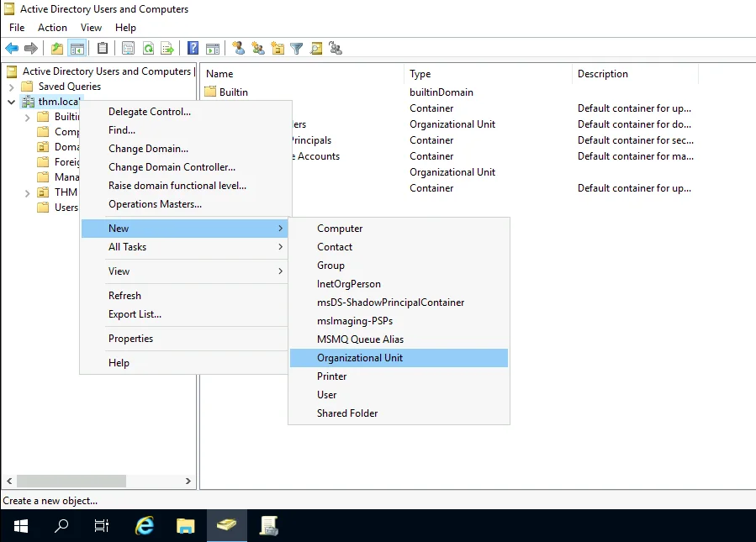Image resolution: width=756 pixels, height=542 pixels.
Task: Create new Computer from submenu
Action: [399, 229]
